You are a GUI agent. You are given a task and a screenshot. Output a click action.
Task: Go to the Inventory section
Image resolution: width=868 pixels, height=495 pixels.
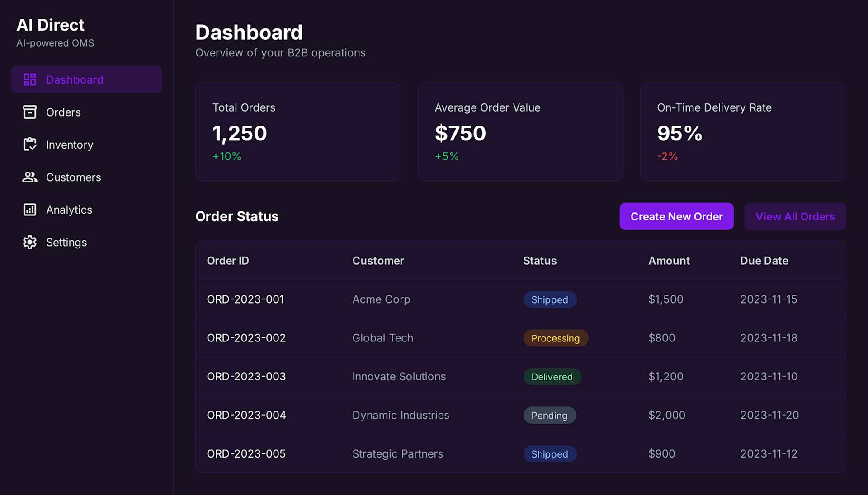coord(70,145)
